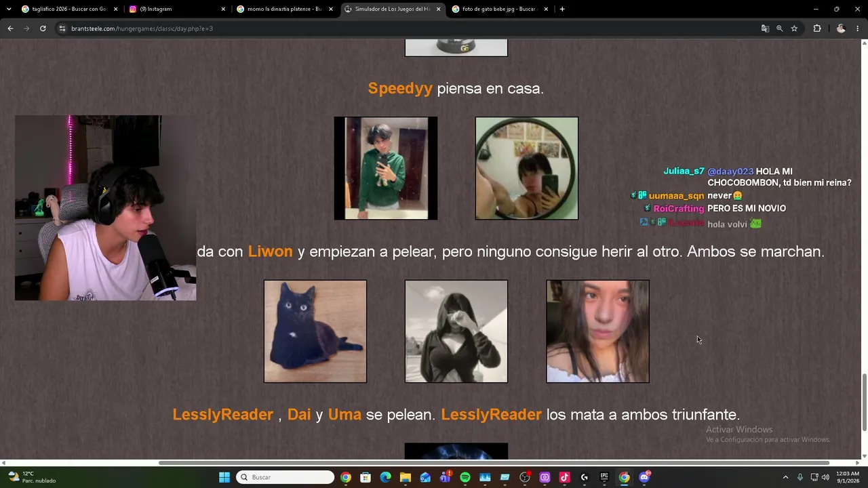This screenshot has width=868, height=488.
Task: Click the black cat picture
Action: coord(315,331)
